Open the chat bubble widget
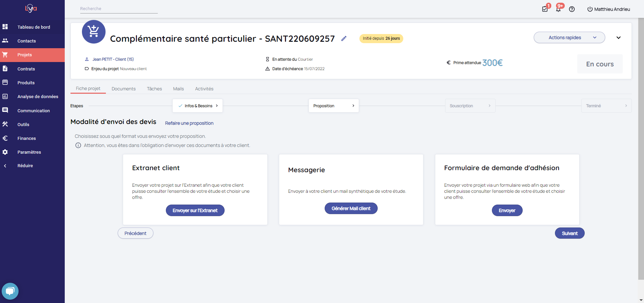644x303 pixels. pyautogui.click(x=10, y=291)
